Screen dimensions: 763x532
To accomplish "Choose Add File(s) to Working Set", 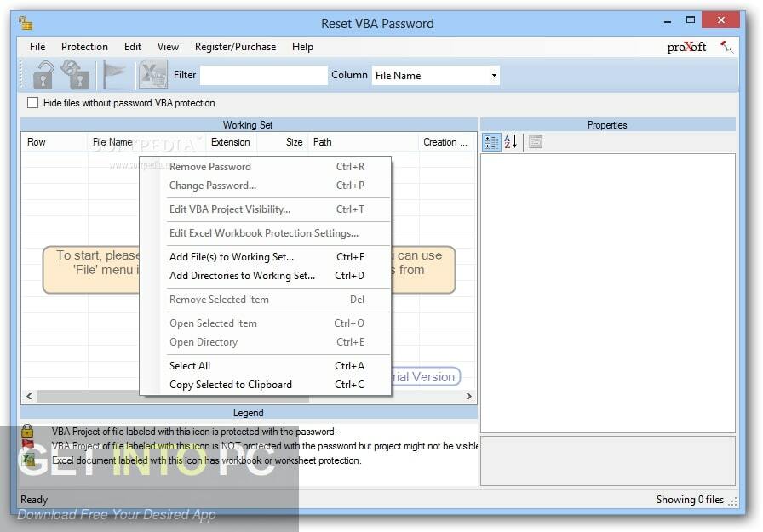I will pyautogui.click(x=266, y=257).
